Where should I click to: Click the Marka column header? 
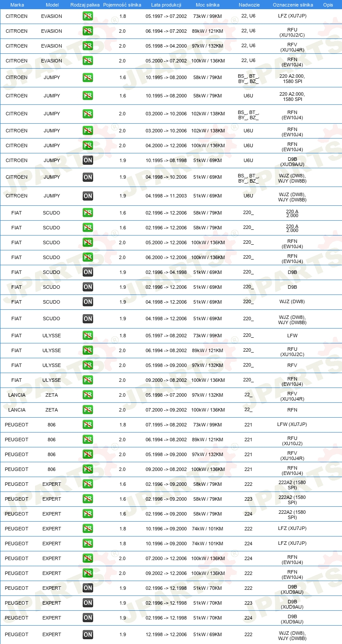pos(17,5)
